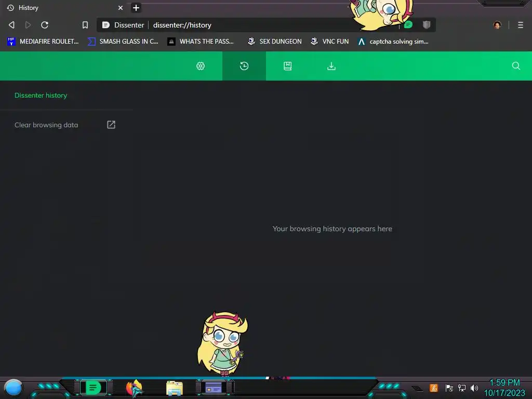This screenshot has width=532, height=399.
Task: Bookmark this page with the bookmark icon
Action: (85, 25)
